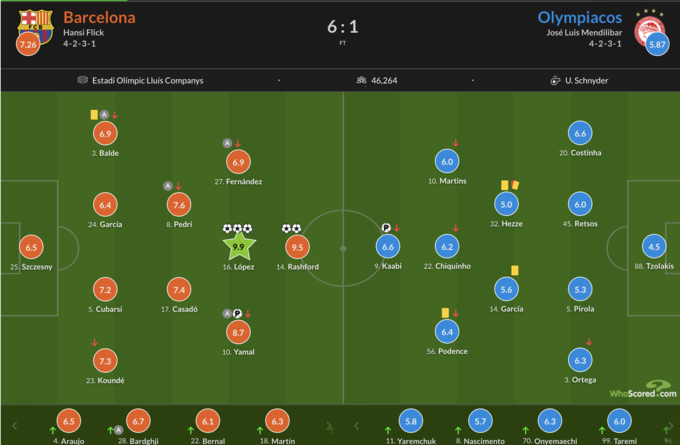This screenshot has width=680, height=445.
Task: Select substitute Araujo's 6.5 rating circle
Action: click(x=69, y=422)
